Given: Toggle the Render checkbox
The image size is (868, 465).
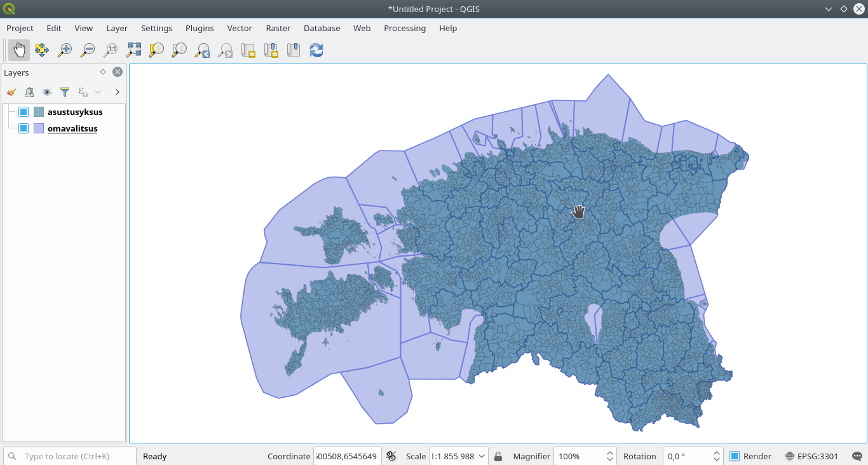Looking at the screenshot, I should coord(735,456).
